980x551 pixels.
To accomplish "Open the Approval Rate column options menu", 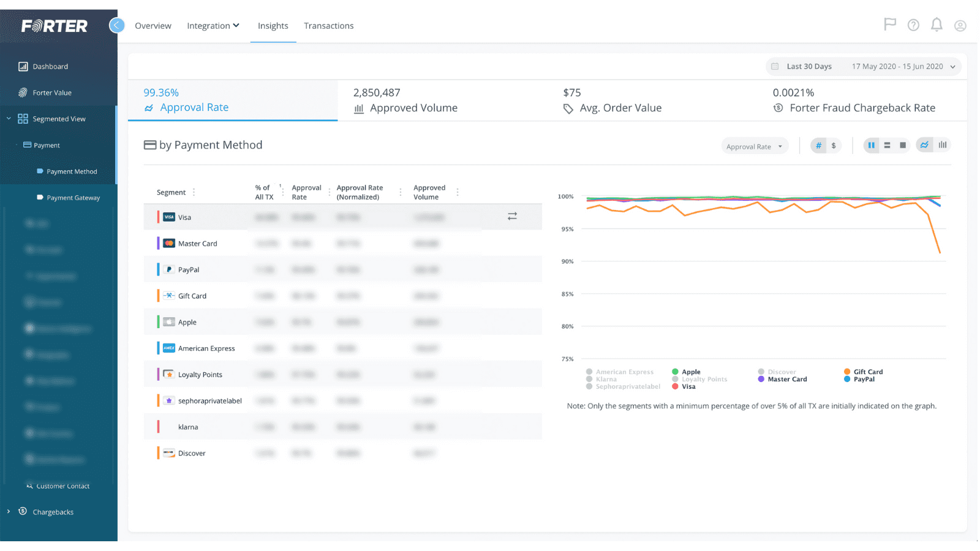I will pyautogui.click(x=329, y=192).
